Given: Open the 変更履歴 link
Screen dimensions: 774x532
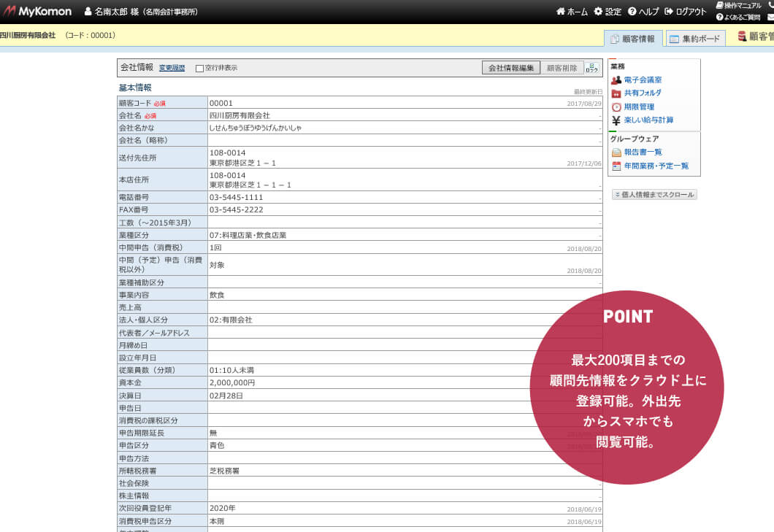Looking at the screenshot, I should point(172,68).
